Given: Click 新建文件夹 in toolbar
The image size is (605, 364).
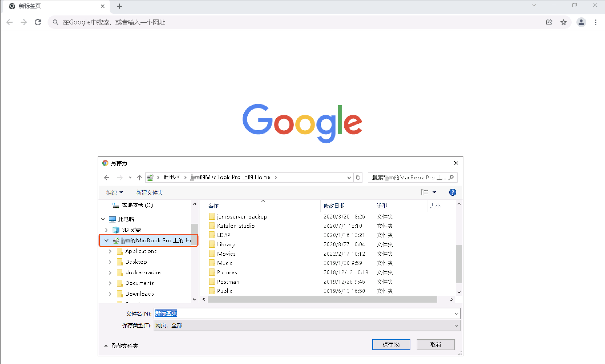Looking at the screenshot, I should (x=149, y=193).
